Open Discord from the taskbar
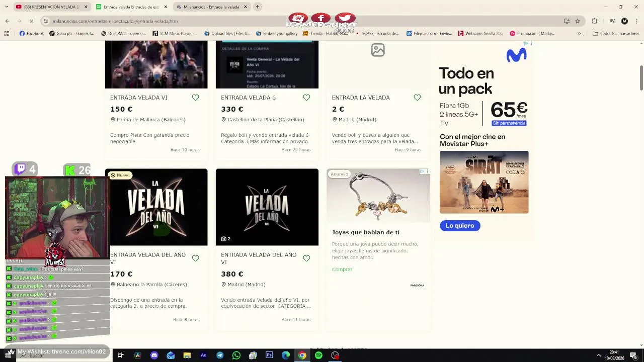The width and height of the screenshot is (644, 362). [x=154, y=355]
